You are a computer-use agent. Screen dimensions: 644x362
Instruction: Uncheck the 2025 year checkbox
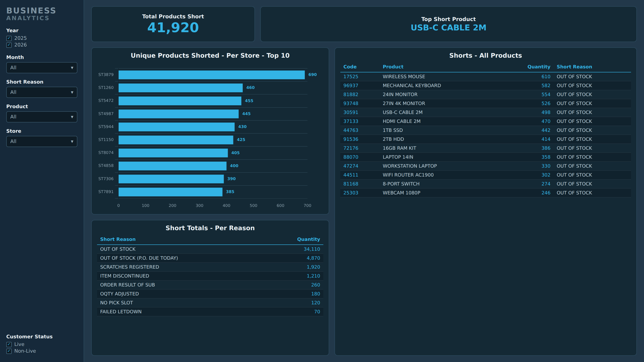(x=9, y=38)
